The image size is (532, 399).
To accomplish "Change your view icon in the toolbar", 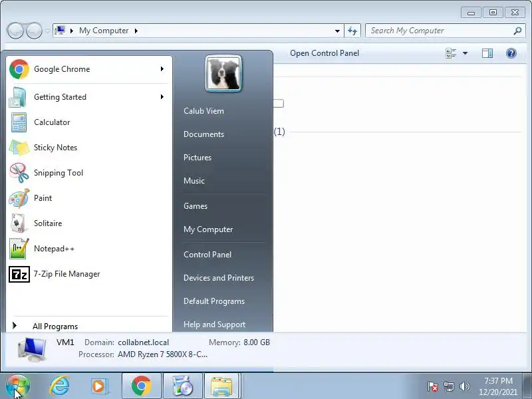I will (451, 53).
